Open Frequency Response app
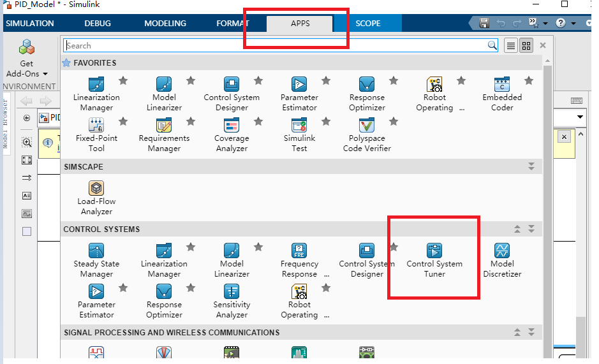 (x=299, y=260)
